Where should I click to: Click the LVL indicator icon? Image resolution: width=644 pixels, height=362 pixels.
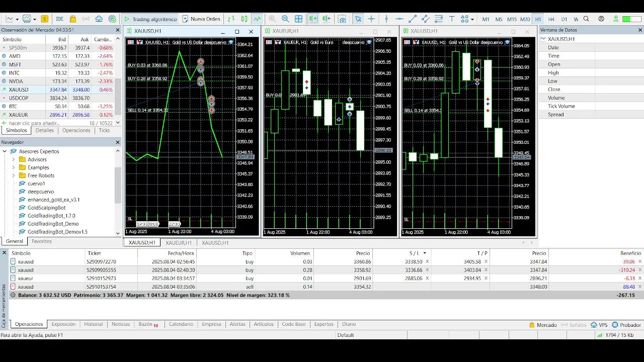[616, 19]
